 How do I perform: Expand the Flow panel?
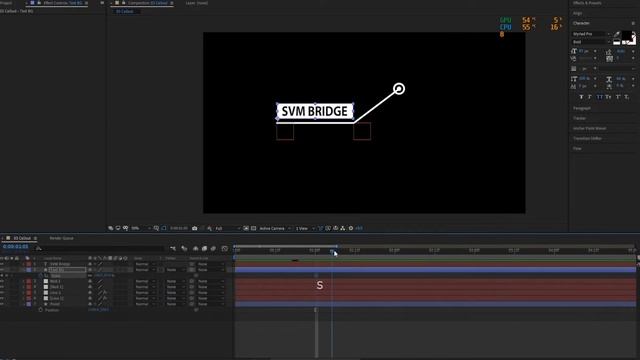tap(577, 148)
